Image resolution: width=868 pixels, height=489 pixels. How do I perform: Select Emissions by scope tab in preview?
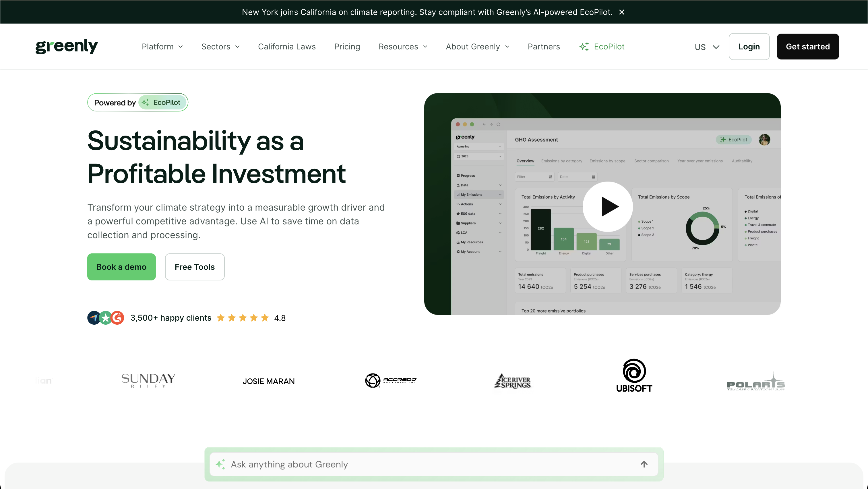607,161
